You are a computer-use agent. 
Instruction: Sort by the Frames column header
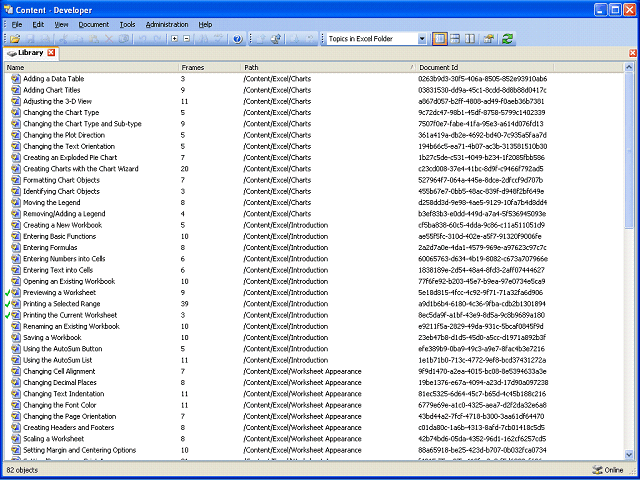(x=210, y=68)
